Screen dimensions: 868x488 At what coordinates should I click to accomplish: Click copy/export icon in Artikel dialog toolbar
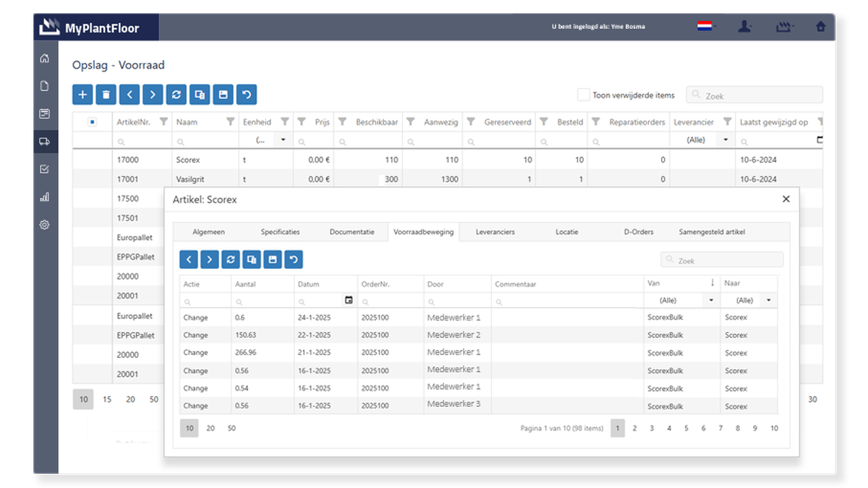tap(251, 260)
